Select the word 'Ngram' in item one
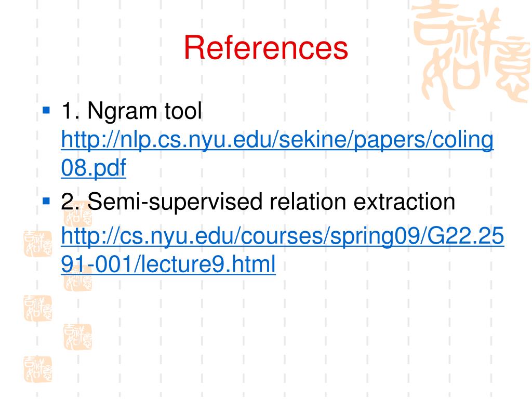The height and width of the screenshot is (399, 532). (x=123, y=111)
